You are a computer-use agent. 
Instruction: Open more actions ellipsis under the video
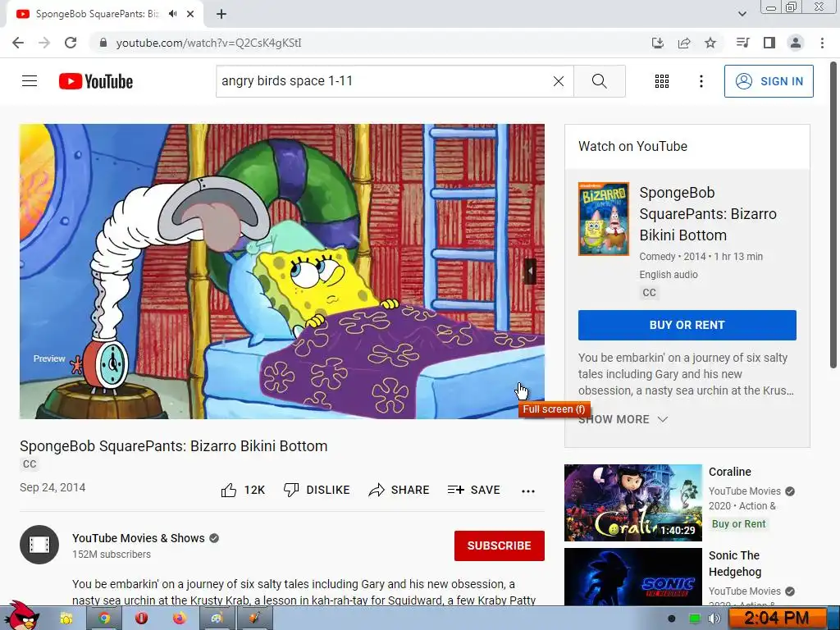point(528,491)
